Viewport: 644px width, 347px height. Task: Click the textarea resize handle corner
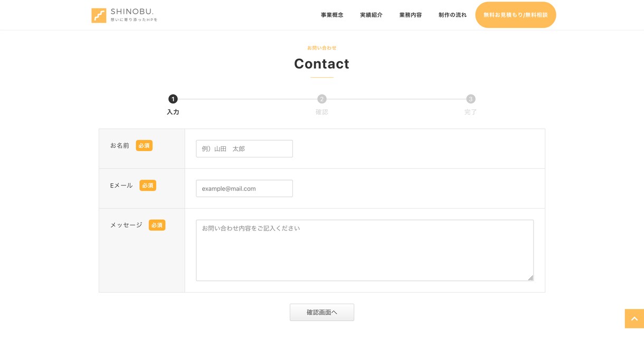tap(531, 278)
